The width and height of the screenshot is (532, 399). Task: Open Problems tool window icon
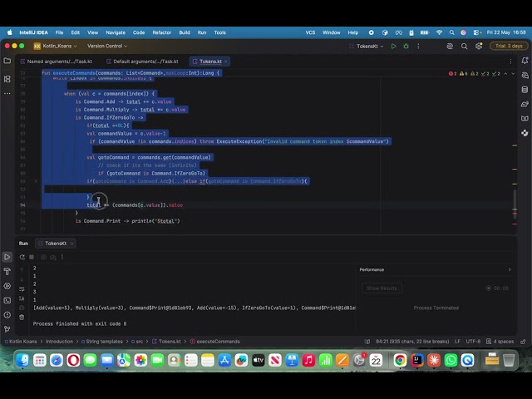(x=7, y=315)
